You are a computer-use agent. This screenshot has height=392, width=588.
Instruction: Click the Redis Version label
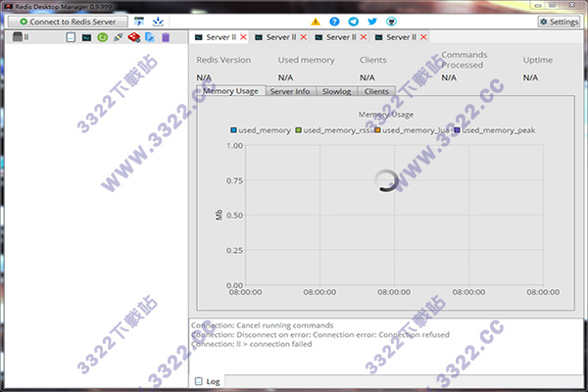tap(223, 60)
